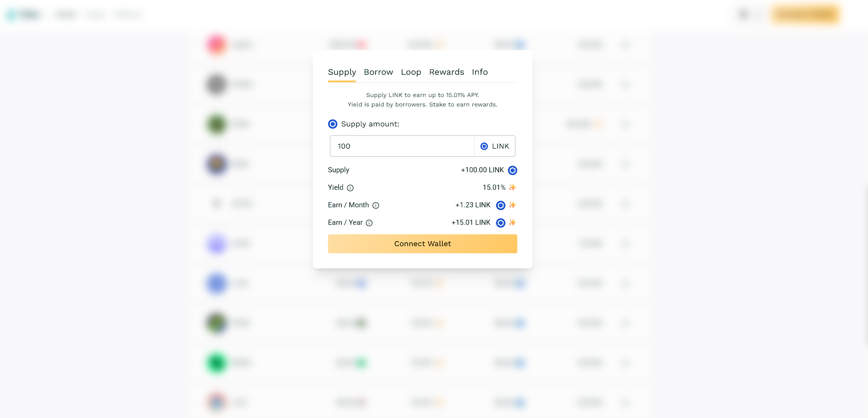This screenshot has height=418, width=868.
Task: Click the LINK coin icon after +1.23 LINK
Action: point(501,205)
